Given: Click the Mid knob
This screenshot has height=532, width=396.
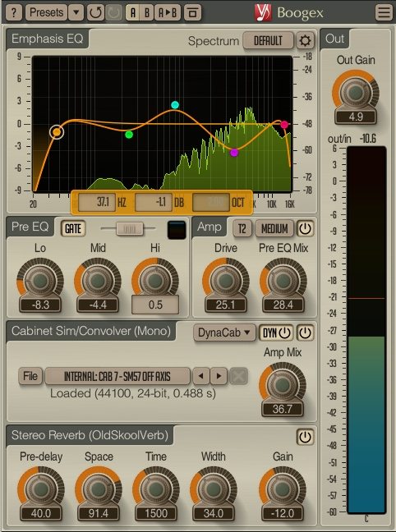Looking at the screenshot, I should pos(98,281).
